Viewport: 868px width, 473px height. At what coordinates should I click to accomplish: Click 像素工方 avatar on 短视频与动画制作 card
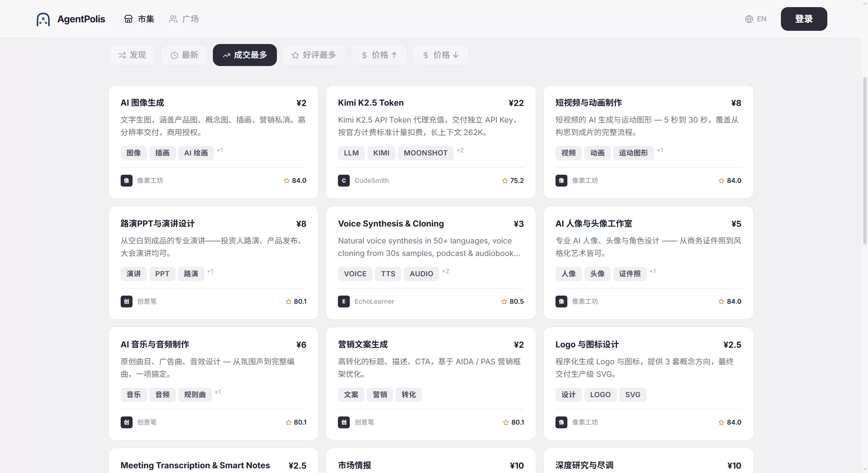click(561, 180)
